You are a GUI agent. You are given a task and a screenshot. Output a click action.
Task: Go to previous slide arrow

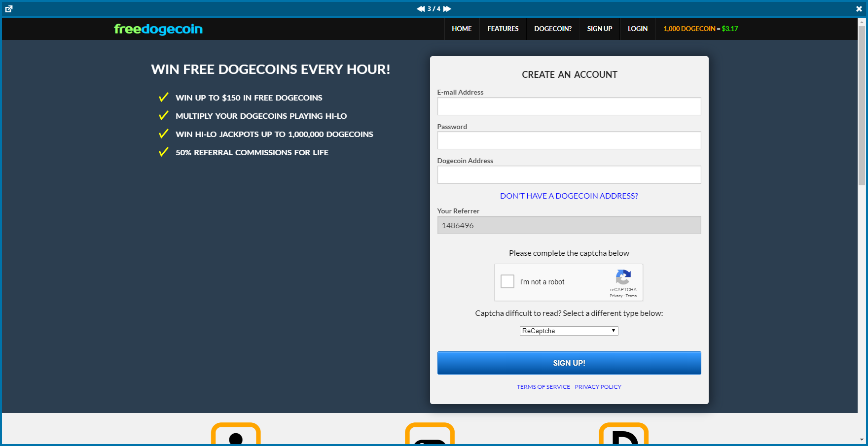coord(421,9)
